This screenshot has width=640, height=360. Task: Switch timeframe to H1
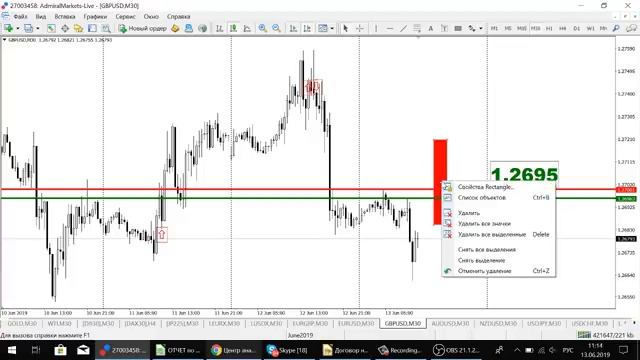pyautogui.click(x=549, y=28)
